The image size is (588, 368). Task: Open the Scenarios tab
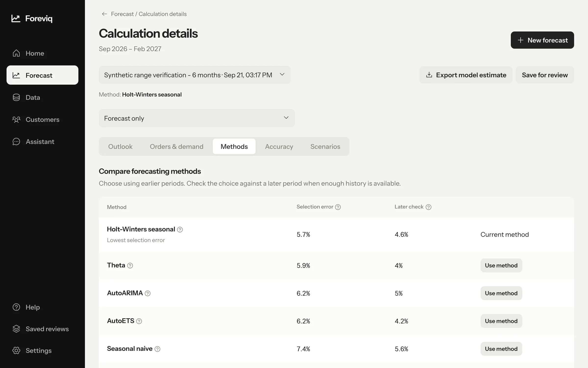click(x=325, y=146)
